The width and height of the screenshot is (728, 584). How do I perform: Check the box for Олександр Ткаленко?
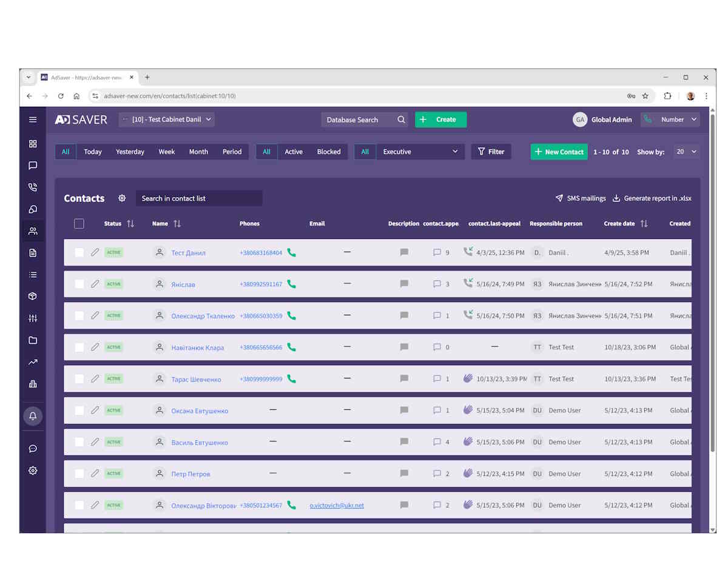pos(79,316)
